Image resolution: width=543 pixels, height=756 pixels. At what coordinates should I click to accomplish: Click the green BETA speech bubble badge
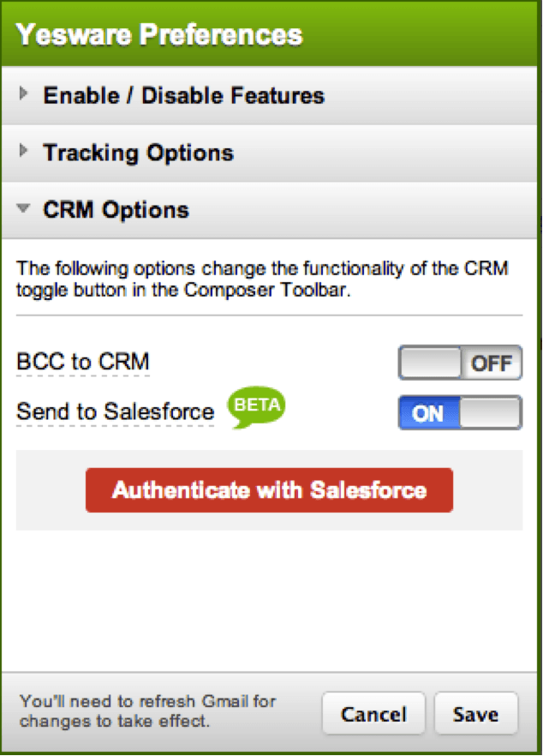pyautogui.click(x=256, y=408)
